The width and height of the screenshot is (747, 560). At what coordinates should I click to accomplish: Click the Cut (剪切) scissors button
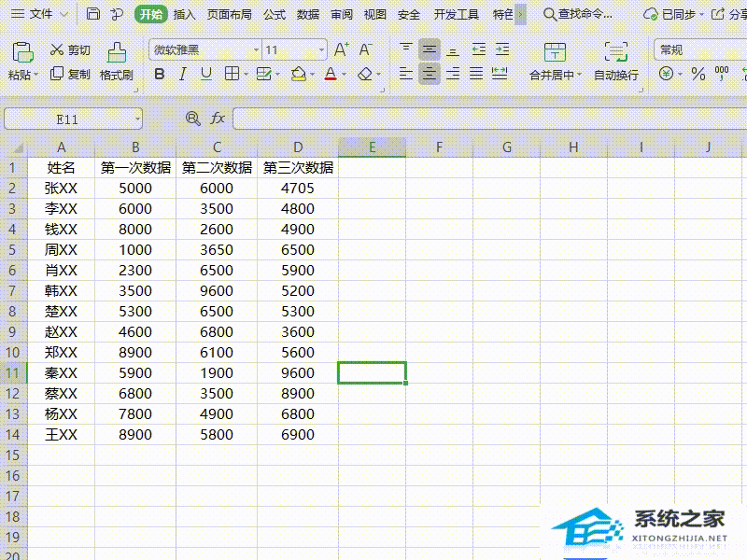70,49
